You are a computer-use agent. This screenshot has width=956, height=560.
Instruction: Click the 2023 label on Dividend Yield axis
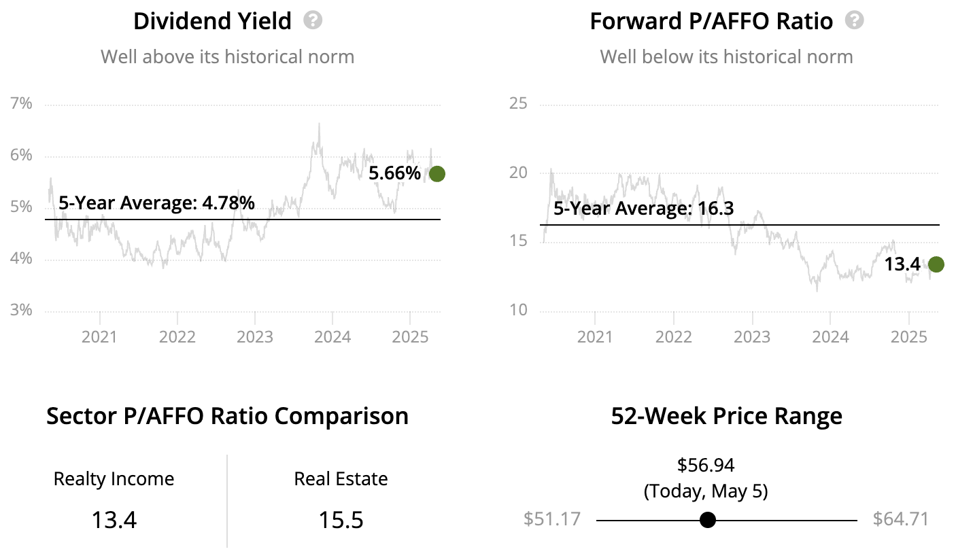tap(254, 336)
